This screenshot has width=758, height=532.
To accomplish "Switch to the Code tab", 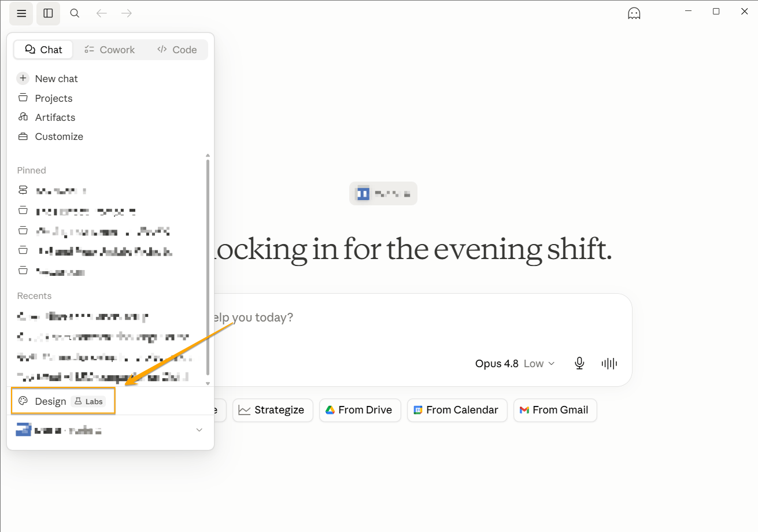I will (x=177, y=50).
